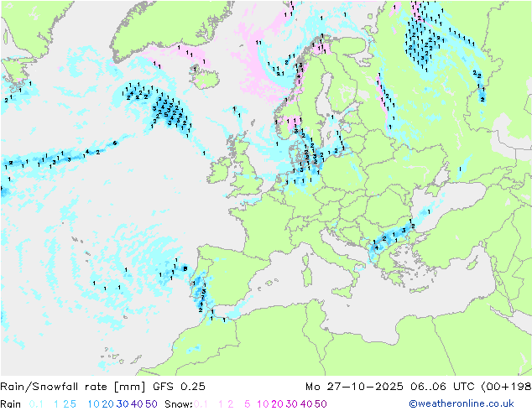Select the rain legend 0.1 color value

(x=36, y=404)
